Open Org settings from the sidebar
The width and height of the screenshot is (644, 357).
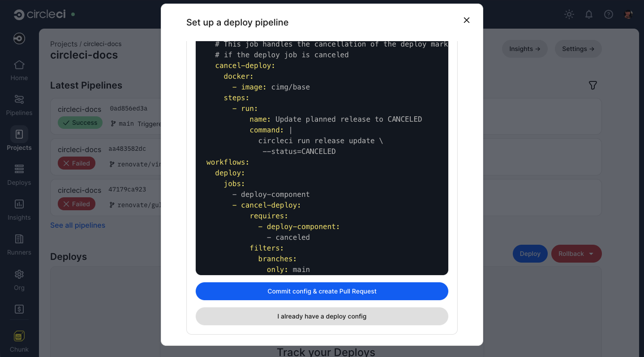click(x=19, y=279)
